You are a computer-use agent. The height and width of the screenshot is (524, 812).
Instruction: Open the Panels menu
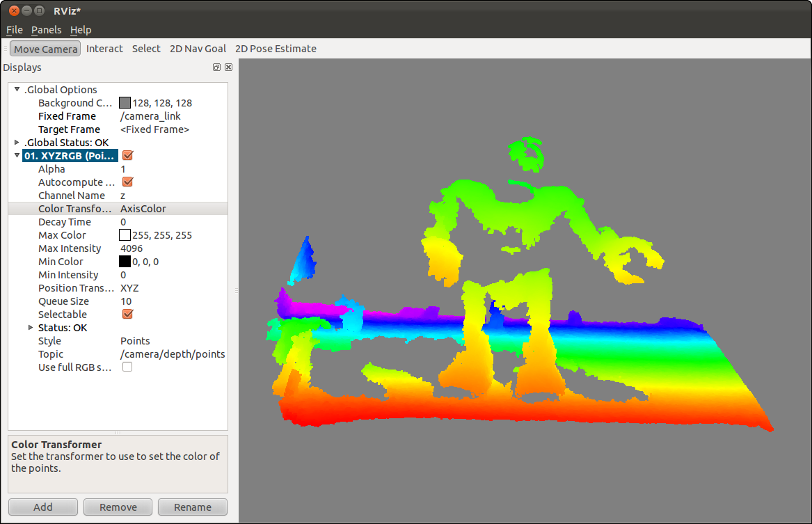coord(47,30)
